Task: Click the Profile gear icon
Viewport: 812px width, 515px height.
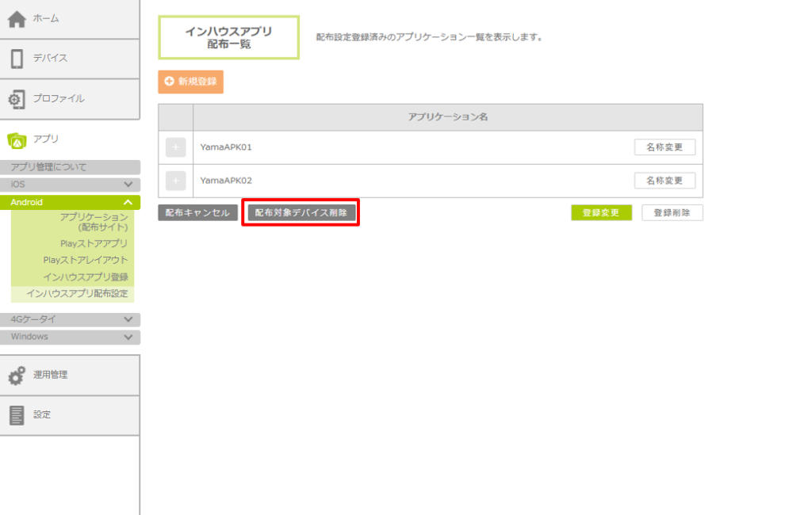Action: [17, 99]
